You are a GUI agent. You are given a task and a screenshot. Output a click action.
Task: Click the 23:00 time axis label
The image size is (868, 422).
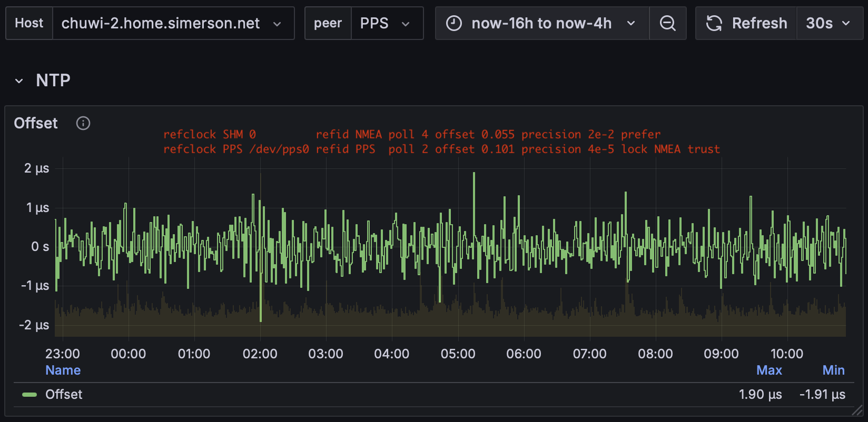click(x=63, y=354)
